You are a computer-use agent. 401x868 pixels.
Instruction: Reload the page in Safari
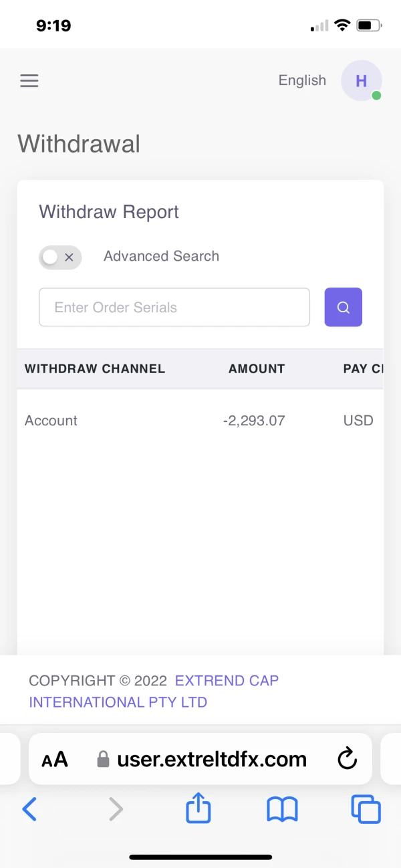(347, 759)
